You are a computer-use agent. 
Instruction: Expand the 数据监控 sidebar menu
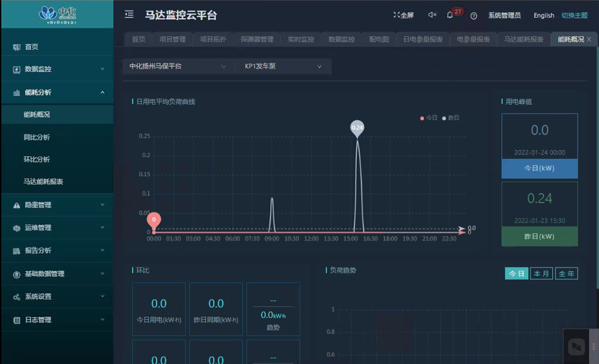(x=57, y=69)
